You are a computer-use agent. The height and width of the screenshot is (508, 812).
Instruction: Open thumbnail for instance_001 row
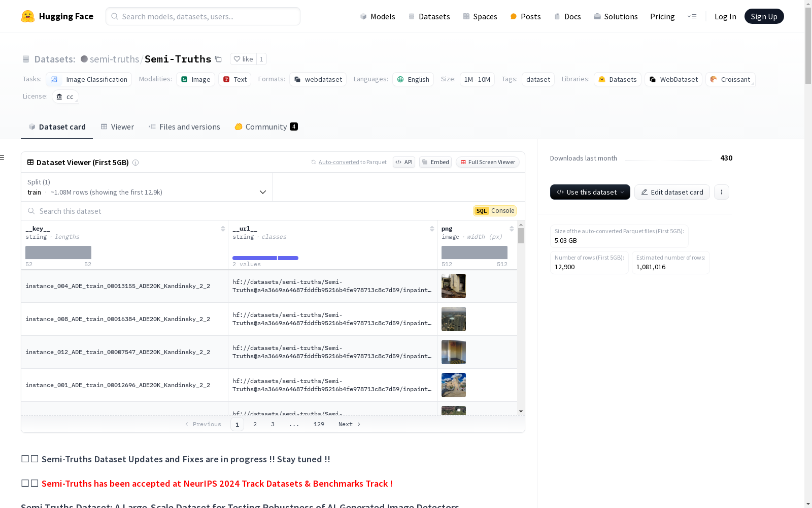(x=454, y=385)
